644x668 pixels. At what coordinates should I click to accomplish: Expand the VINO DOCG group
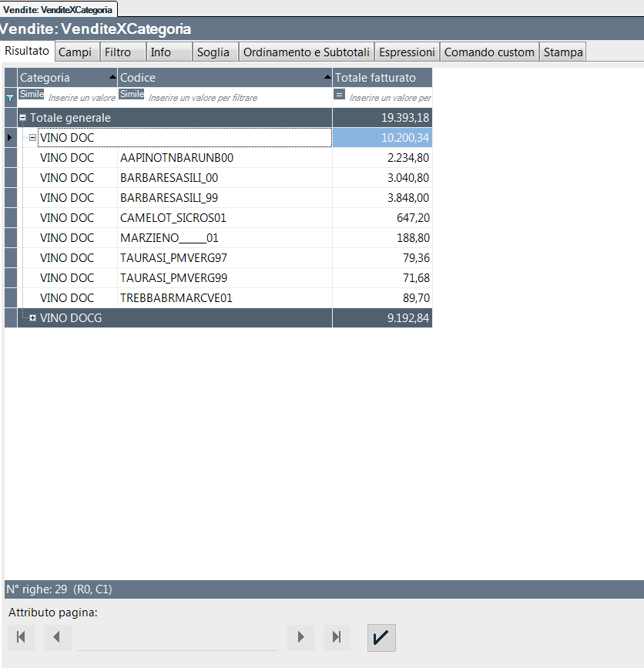(32, 318)
